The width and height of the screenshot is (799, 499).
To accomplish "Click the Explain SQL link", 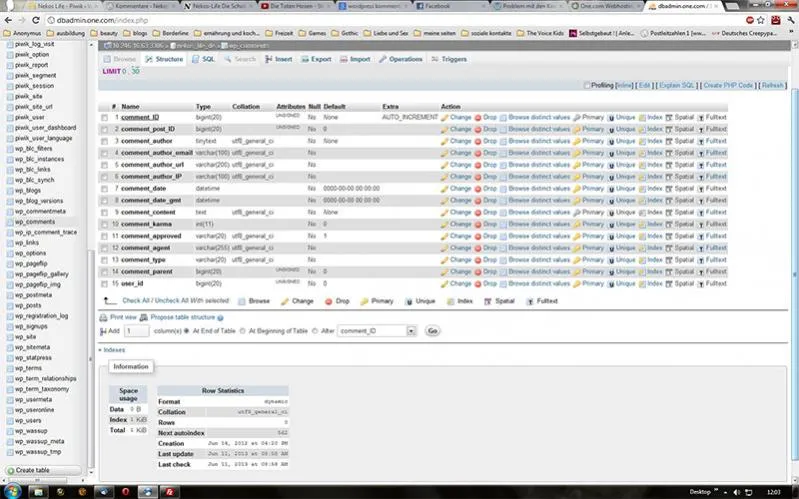I will click(x=677, y=86).
